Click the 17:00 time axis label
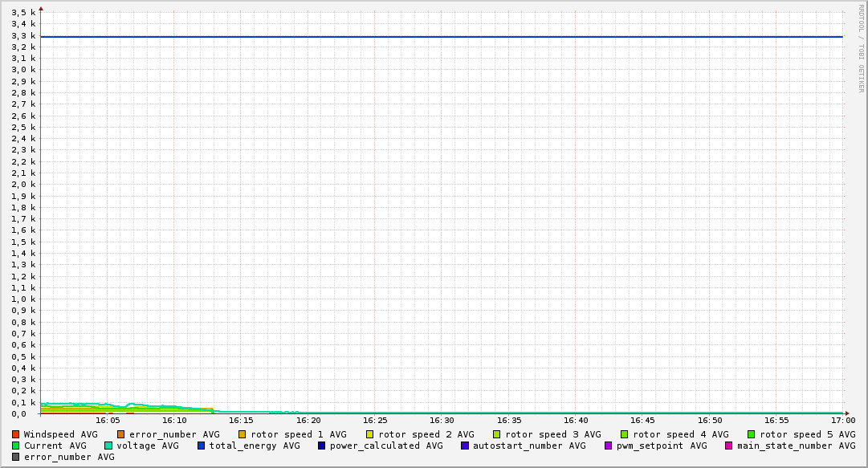The height and width of the screenshot is (468, 868). click(842, 420)
